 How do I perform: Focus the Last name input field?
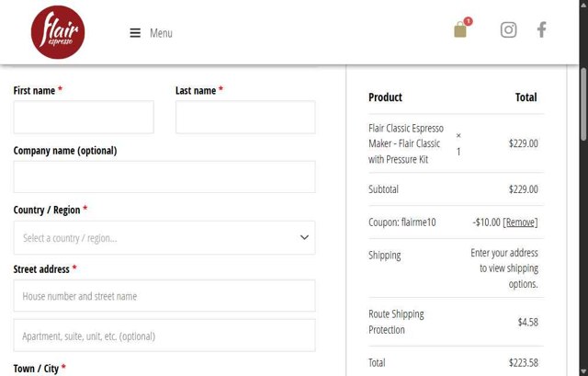pos(245,117)
